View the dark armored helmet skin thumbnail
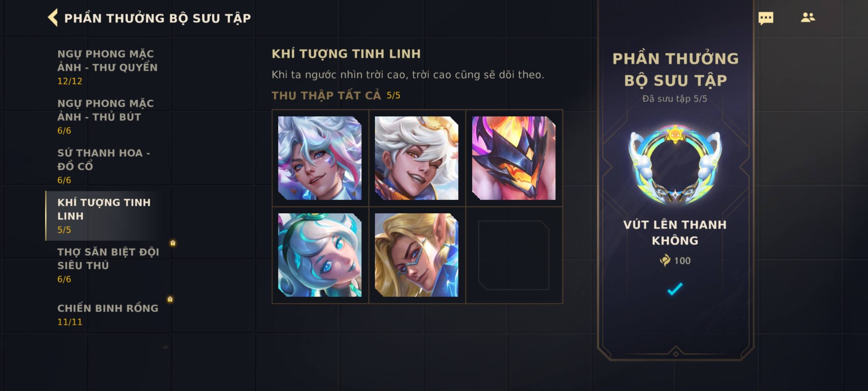 pyautogui.click(x=514, y=158)
